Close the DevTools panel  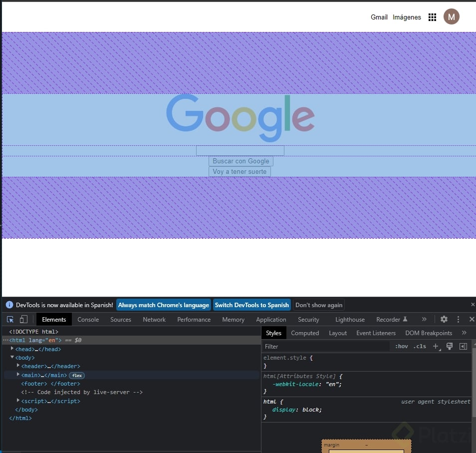click(x=472, y=319)
